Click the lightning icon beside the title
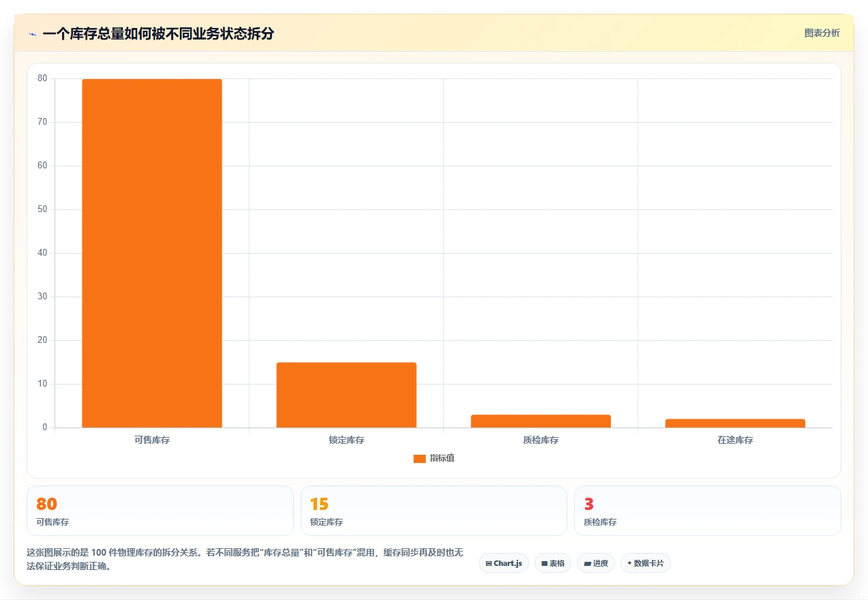Image resolution: width=868 pixels, height=600 pixels. coord(32,34)
